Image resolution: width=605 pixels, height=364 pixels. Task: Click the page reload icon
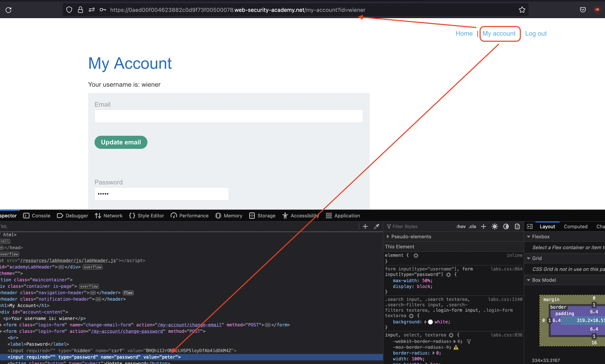tap(9, 10)
